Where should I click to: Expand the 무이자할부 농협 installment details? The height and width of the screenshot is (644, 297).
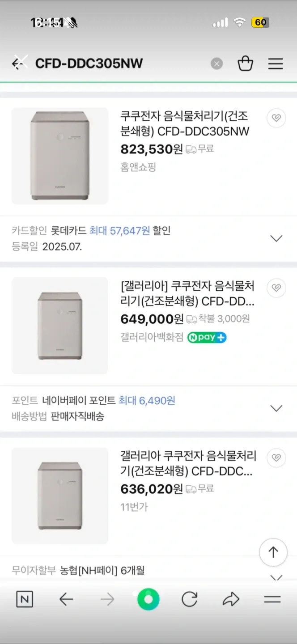coord(276,576)
